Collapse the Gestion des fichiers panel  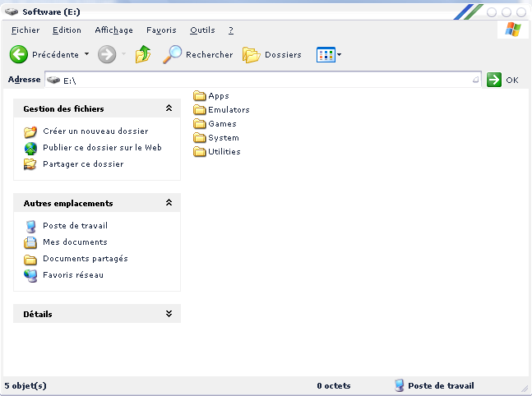tap(169, 108)
